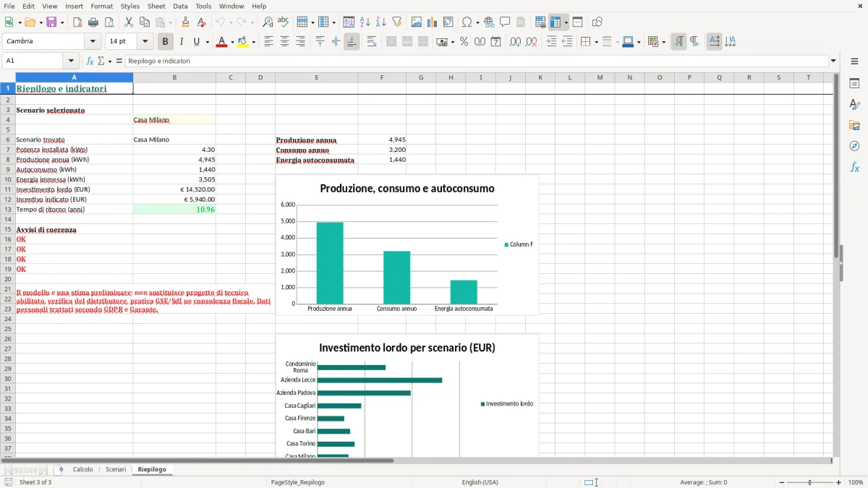Toggle Italic formatting
The width and height of the screenshot is (868, 488).
pos(181,42)
